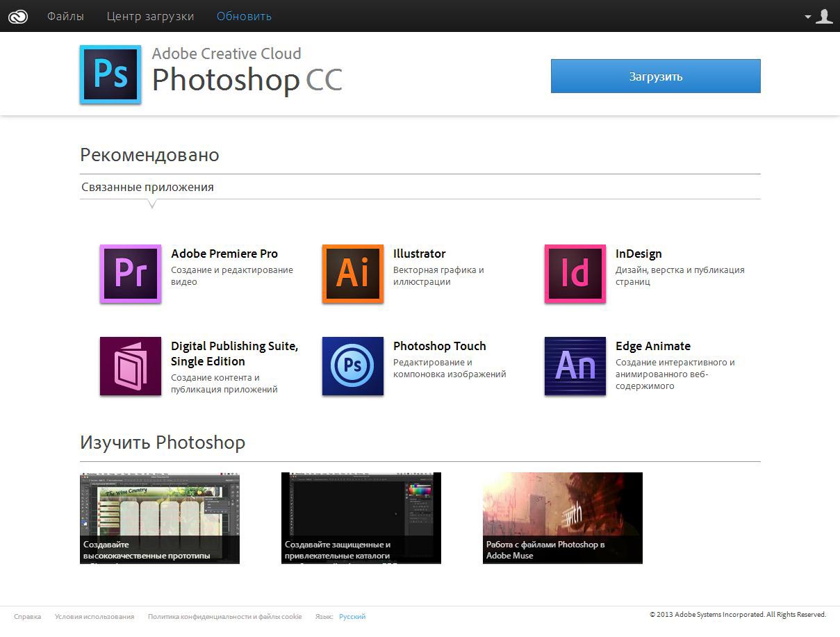
Task: Open the Photoshop Touch title link
Action: [440, 346]
